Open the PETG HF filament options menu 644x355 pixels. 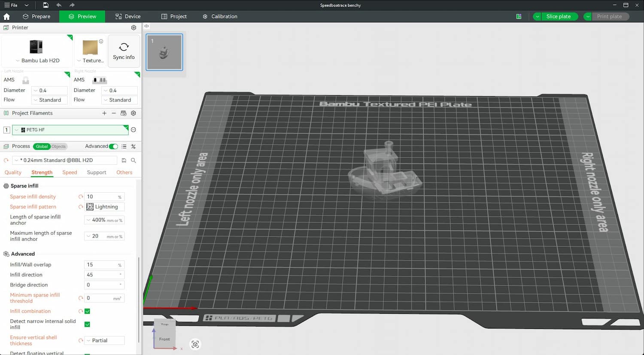tap(134, 130)
